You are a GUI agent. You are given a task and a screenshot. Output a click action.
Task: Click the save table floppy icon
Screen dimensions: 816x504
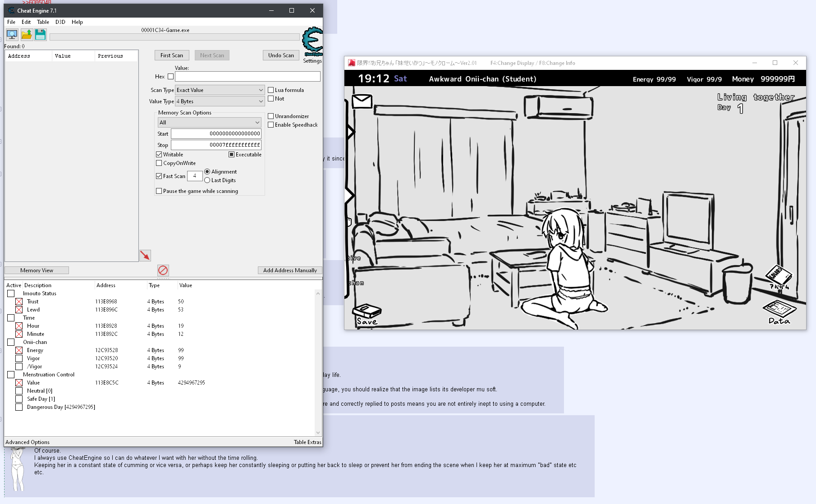pos(41,34)
